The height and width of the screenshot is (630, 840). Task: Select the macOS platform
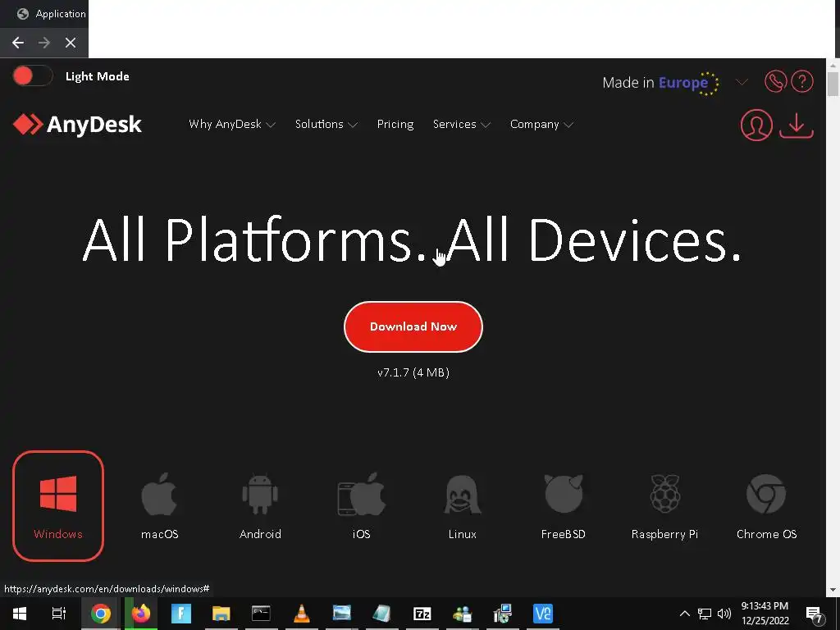[x=160, y=505]
